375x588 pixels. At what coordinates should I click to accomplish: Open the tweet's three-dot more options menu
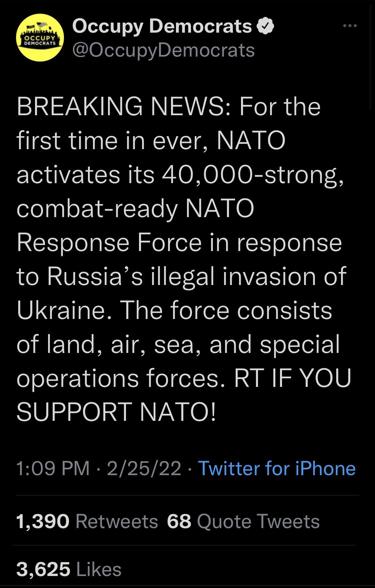coord(350,26)
